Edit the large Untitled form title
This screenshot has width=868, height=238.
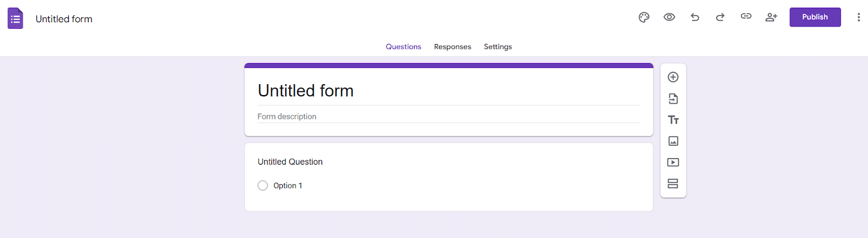(305, 91)
